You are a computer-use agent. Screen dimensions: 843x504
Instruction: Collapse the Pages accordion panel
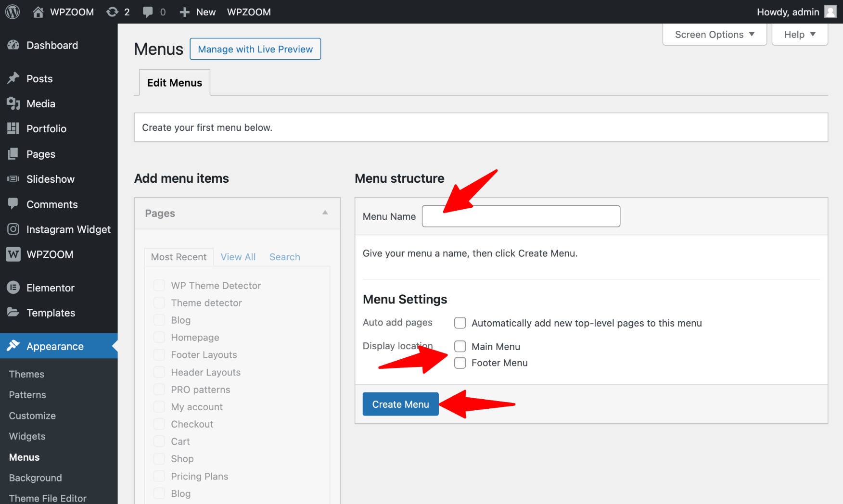coord(325,213)
